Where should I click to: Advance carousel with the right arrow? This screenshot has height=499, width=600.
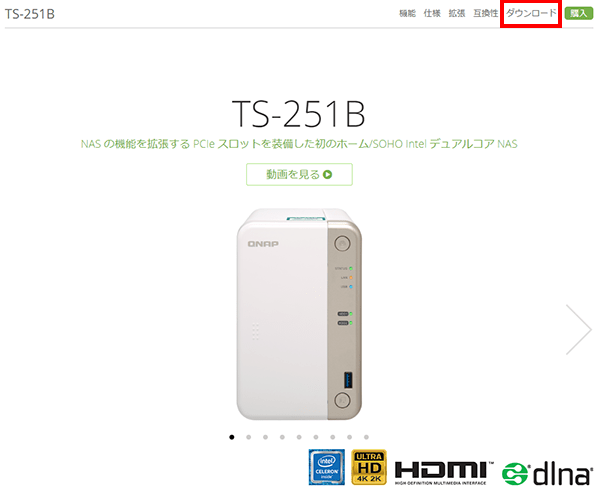tap(579, 329)
